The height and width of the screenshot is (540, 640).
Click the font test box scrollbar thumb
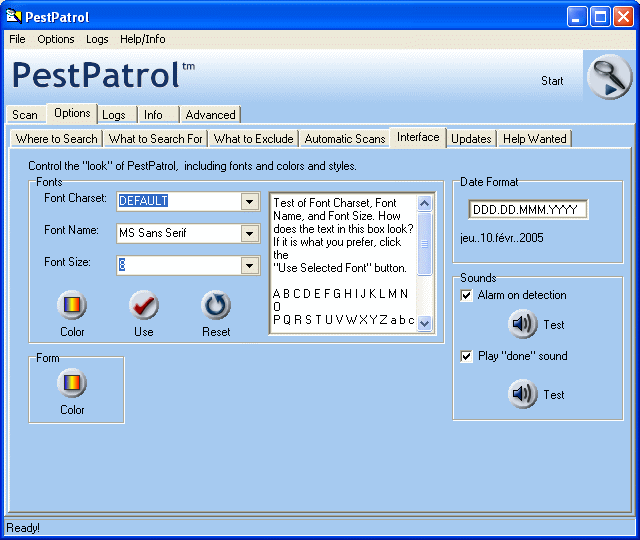(x=424, y=244)
